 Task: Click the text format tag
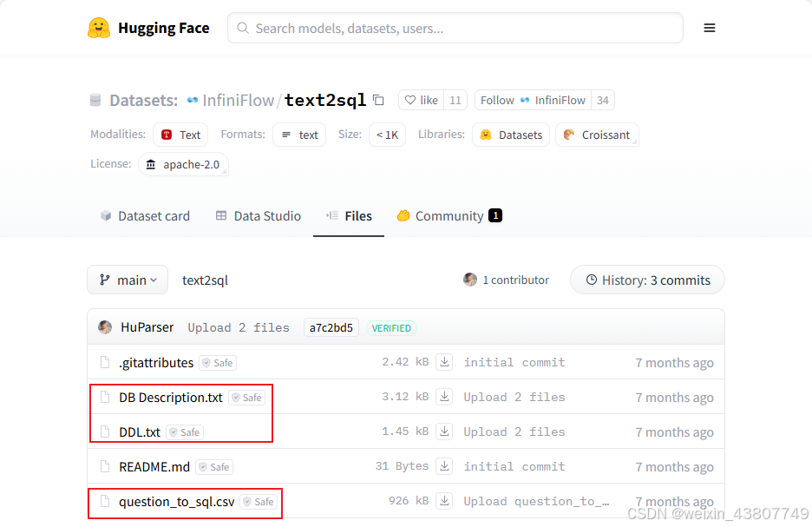click(x=299, y=135)
